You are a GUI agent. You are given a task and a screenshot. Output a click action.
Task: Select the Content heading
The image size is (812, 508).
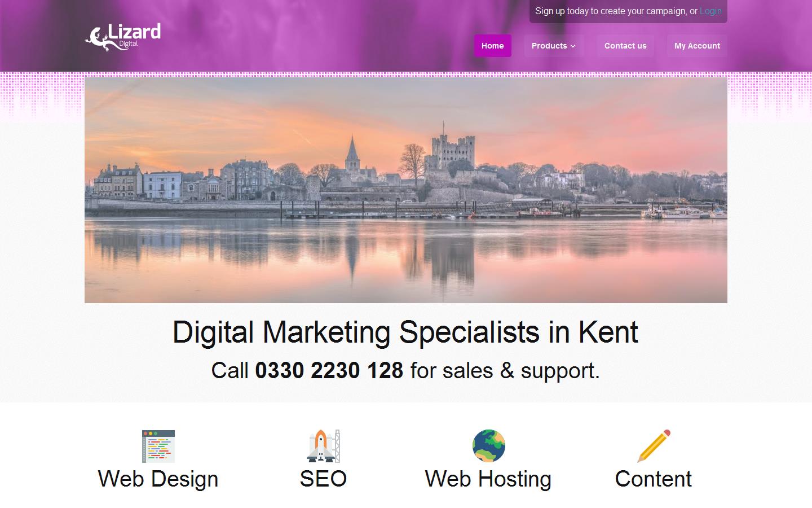(x=654, y=479)
